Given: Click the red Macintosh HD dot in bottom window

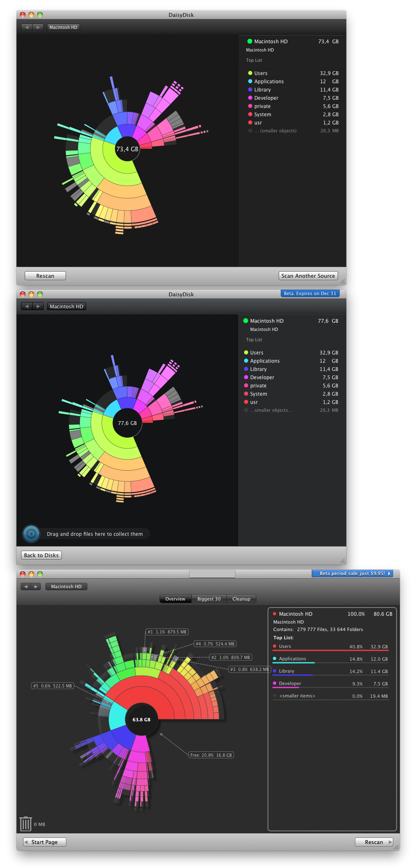Looking at the screenshot, I should pos(275,614).
